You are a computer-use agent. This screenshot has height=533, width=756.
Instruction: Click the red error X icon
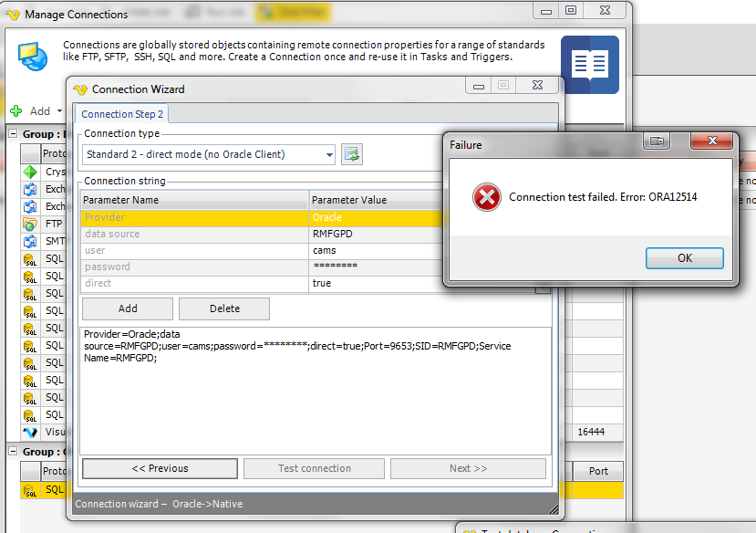pyautogui.click(x=486, y=197)
